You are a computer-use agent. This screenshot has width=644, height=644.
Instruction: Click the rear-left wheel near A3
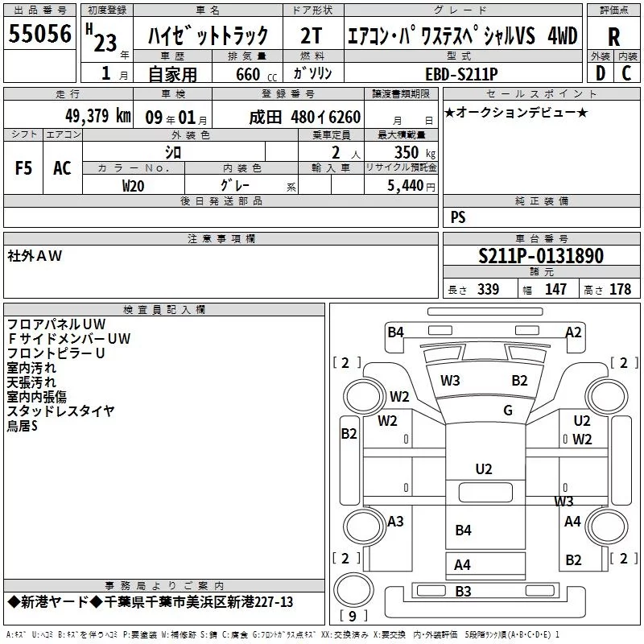pyautogui.click(x=364, y=526)
